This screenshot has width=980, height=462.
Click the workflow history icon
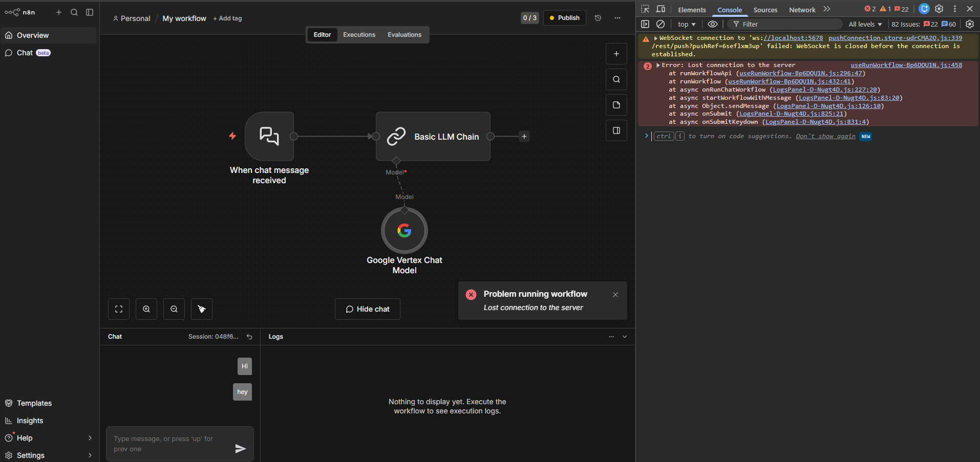tap(598, 18)
